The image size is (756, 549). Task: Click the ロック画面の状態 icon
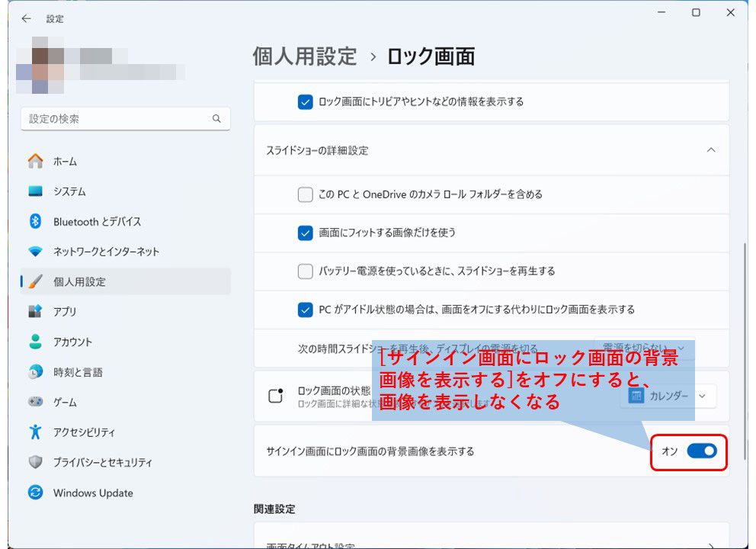coord(276,396)
